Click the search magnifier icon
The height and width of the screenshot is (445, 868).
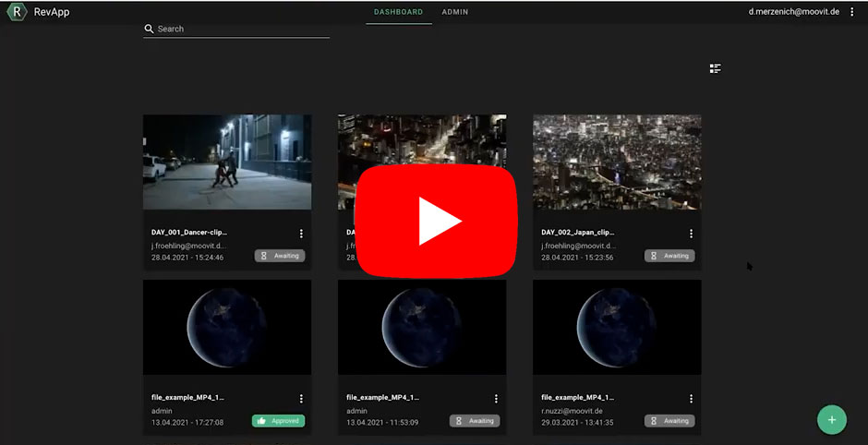(x=149, y=29)
